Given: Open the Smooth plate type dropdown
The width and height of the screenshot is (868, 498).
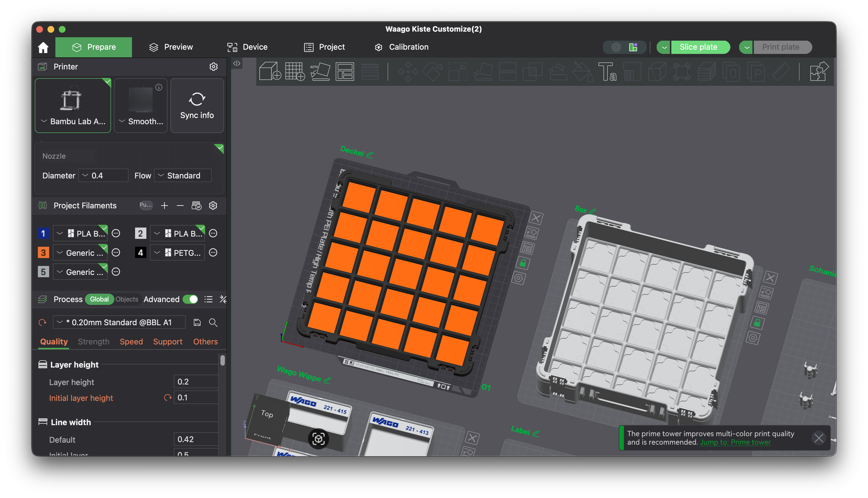Looking at the screenshot, I should (x=141, y=105).
